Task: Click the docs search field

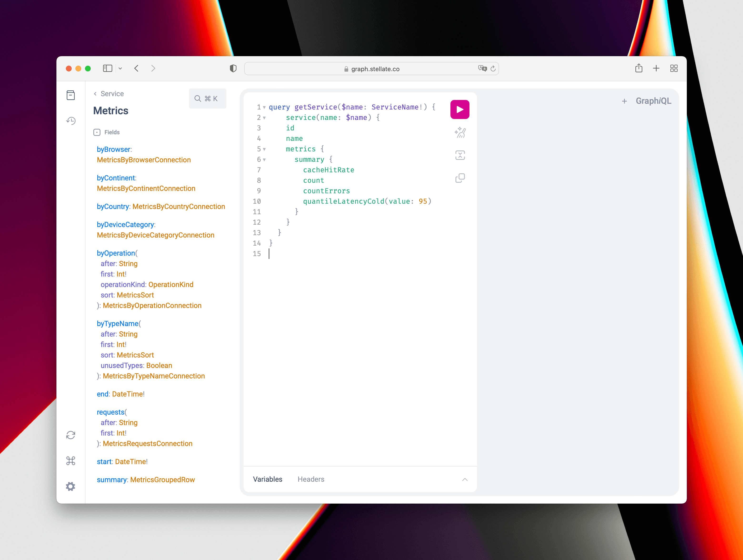Action: click(207, 99)
